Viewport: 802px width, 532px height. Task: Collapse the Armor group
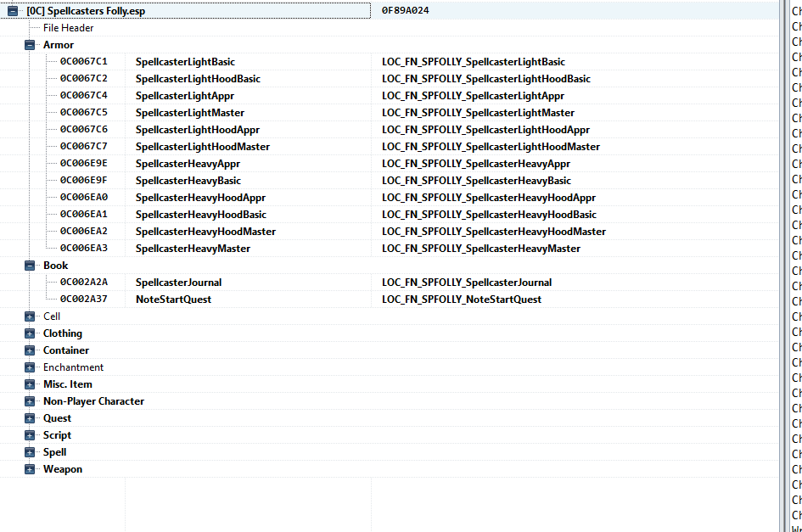(x=30, y=45)
